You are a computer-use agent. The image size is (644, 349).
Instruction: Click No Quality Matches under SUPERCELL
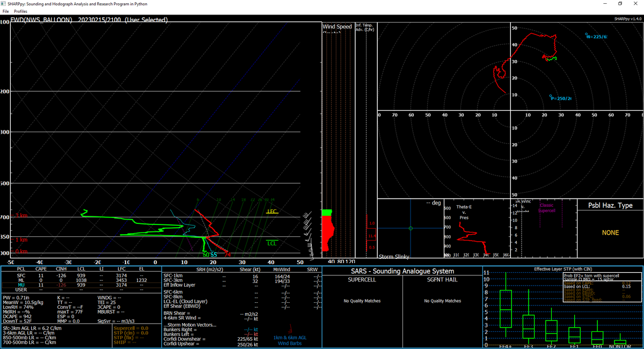(x=362, y=301)
